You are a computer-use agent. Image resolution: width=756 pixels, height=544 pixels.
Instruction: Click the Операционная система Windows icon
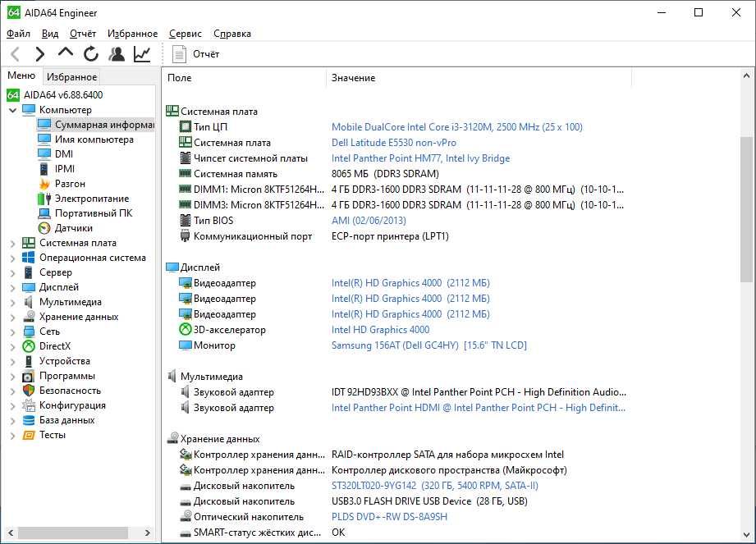(29, 258)
